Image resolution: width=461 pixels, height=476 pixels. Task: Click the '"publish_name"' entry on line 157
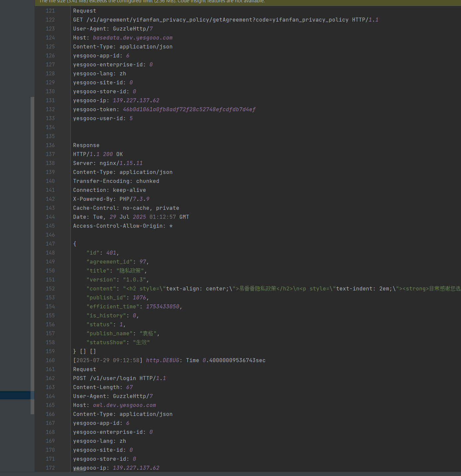(x=123, y=334)
